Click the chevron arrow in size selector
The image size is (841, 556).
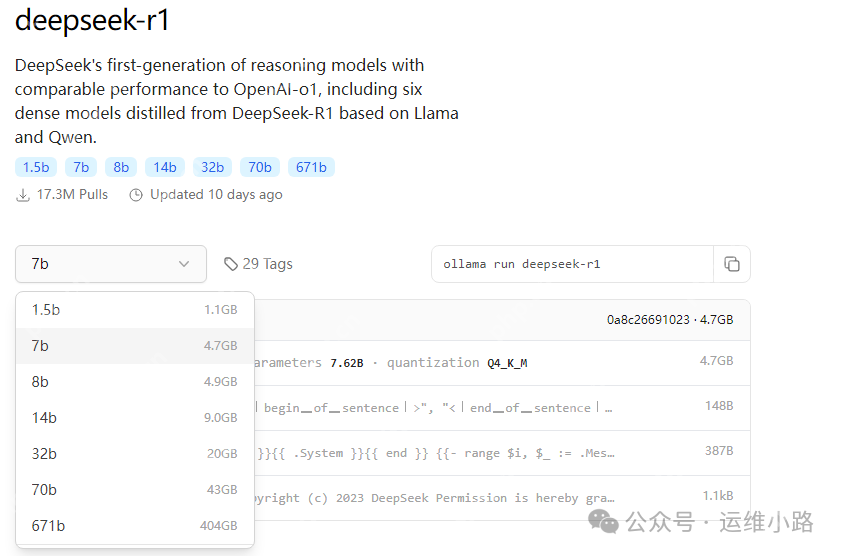(x=184, y=264)
